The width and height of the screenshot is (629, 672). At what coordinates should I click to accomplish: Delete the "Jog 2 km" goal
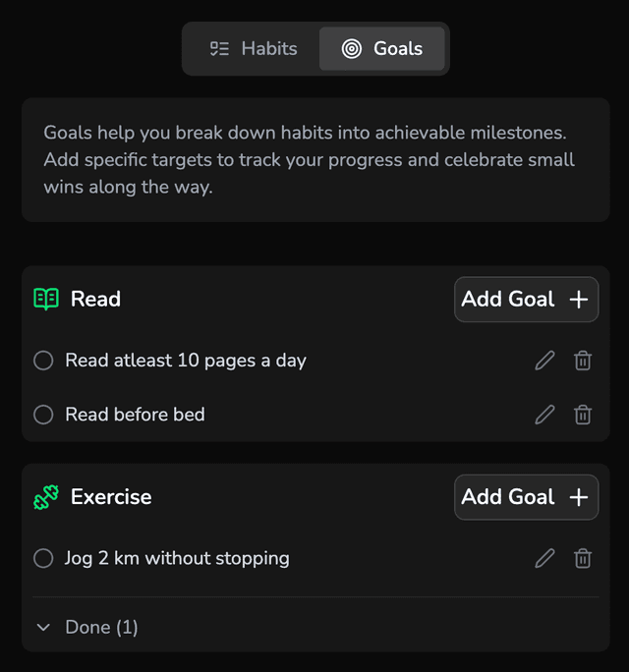583,558
